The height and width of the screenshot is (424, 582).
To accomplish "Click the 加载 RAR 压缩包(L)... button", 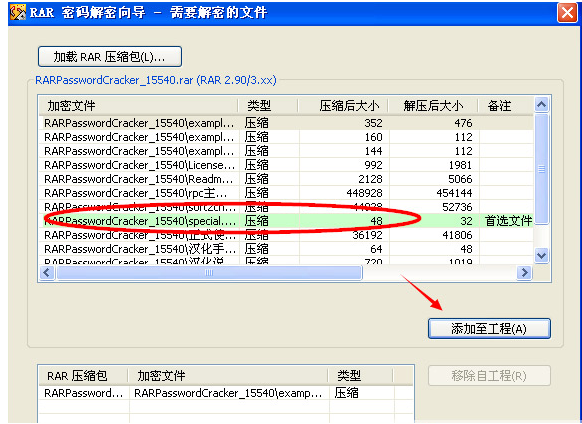I will coord(109,57).
